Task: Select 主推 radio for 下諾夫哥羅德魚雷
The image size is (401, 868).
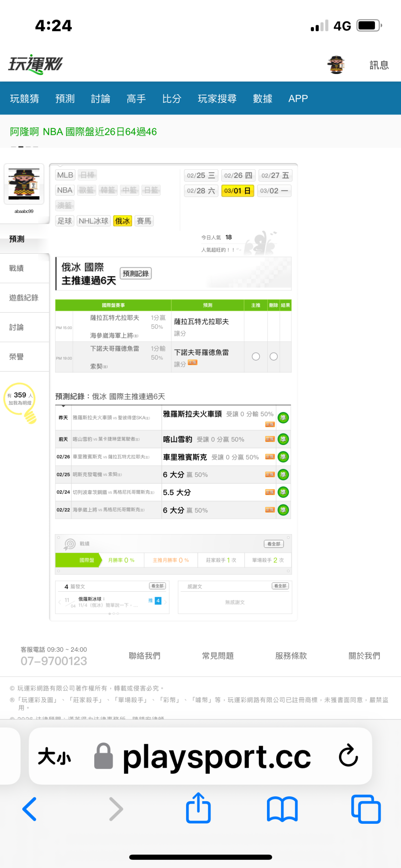Action: click(256, 357)
